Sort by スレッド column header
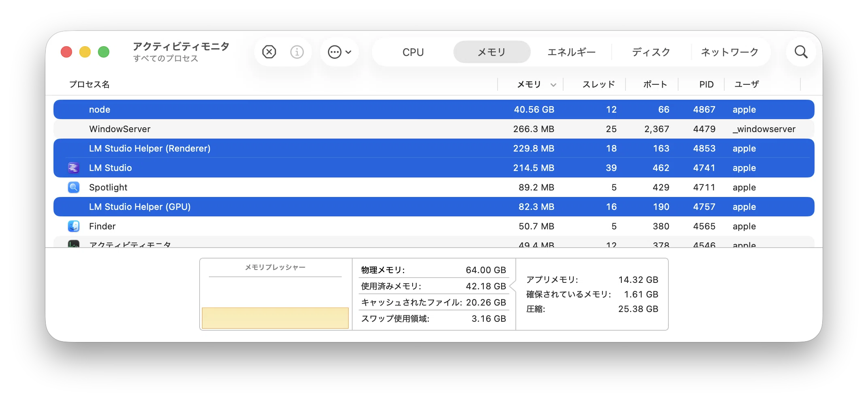 (599, 84)
